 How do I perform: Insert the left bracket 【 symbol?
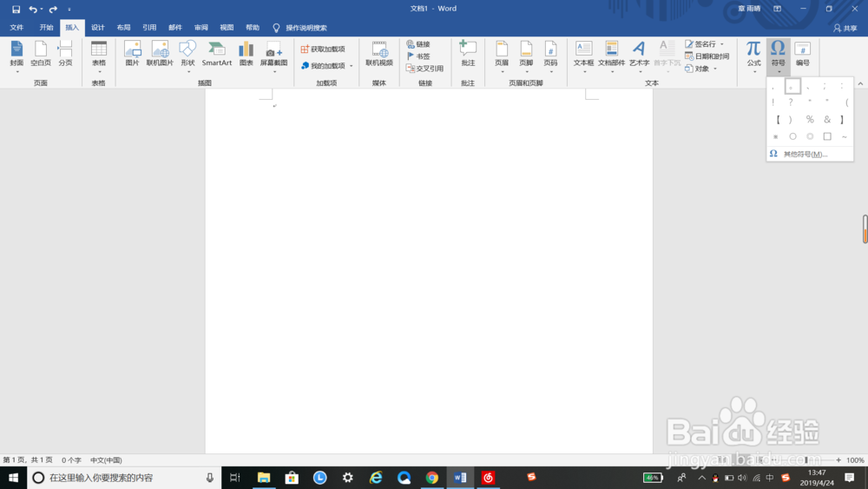[x=778, y=120]
